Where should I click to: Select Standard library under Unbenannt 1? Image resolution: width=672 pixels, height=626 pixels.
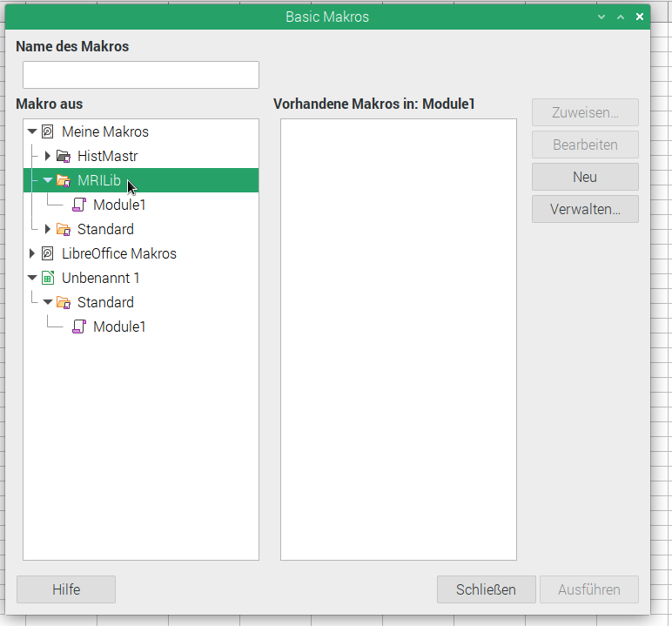(105, 303)
